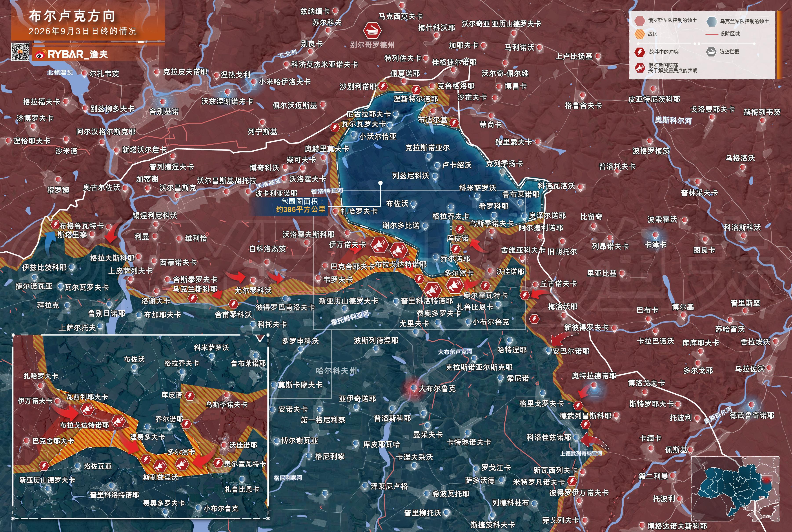The height and width of the screenshot is (532, 792).
Task: Click the megaphone icon next to 伊万诺夫卡 on the main map
Action: point(379,245)
